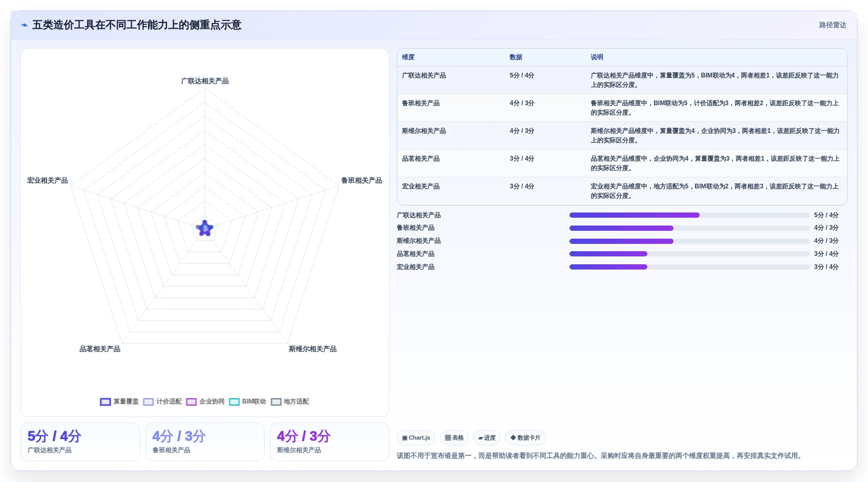Image resolution: width=868 pixels, height=482 pixels.
Task: Click the dashboard title 五类造价工具 heading
Action: click(136, 25)
